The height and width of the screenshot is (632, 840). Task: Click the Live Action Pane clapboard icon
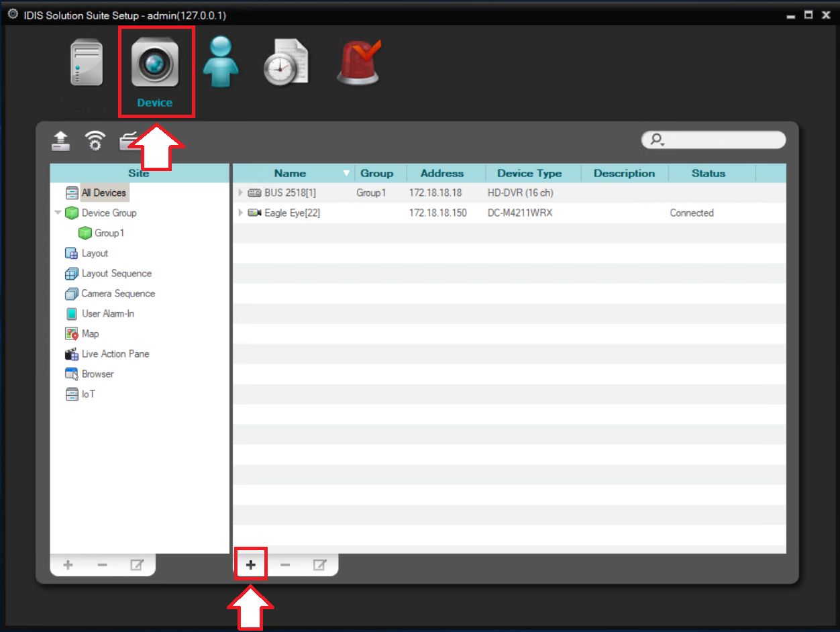(72, 354)
